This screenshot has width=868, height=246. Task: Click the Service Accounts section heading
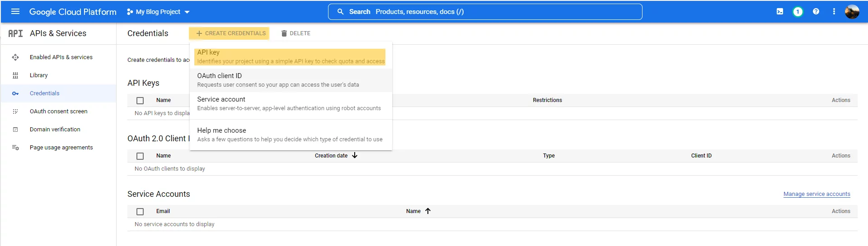pos(159,194)
